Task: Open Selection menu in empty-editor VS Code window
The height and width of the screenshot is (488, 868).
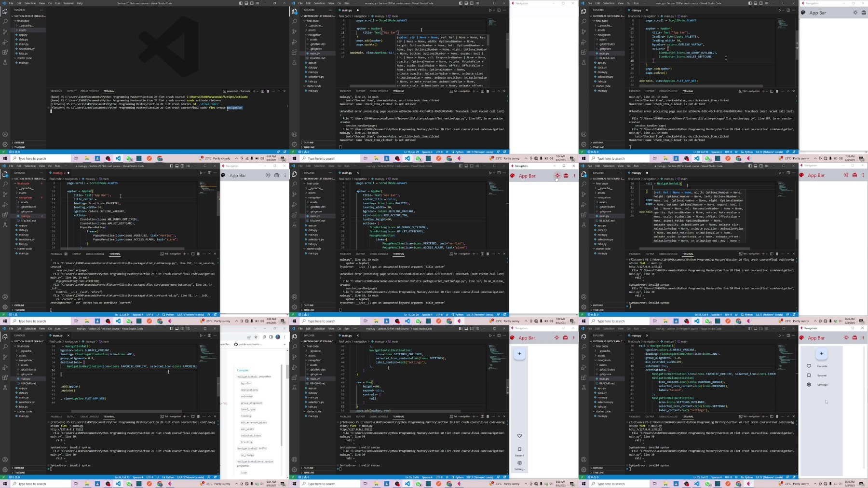Action: tap(30, 3)
